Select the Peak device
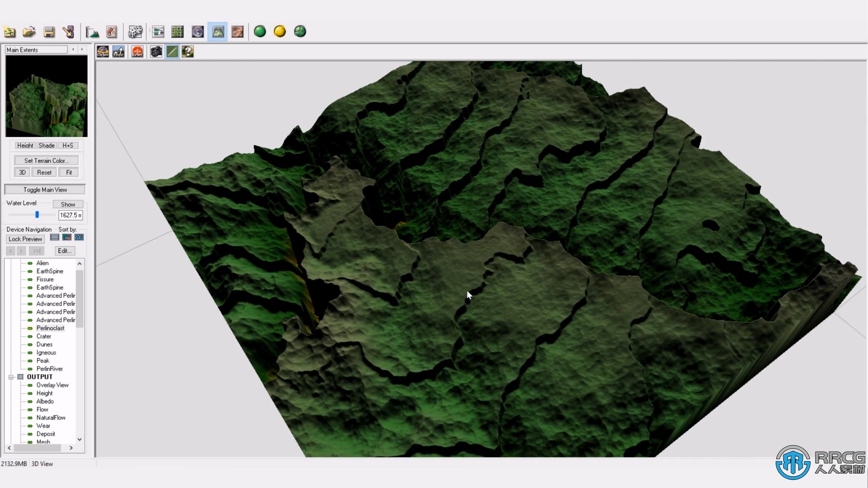The height and width of the screenshot is (488, 868). pos(42,361)
